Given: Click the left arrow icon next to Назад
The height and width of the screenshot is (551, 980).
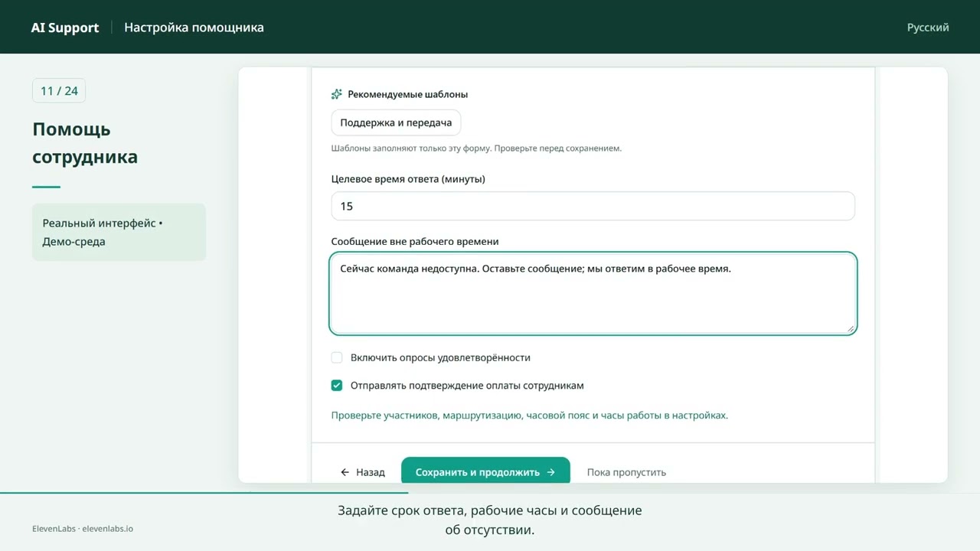Looking at the screenshot, I should [x=345, y=472].
